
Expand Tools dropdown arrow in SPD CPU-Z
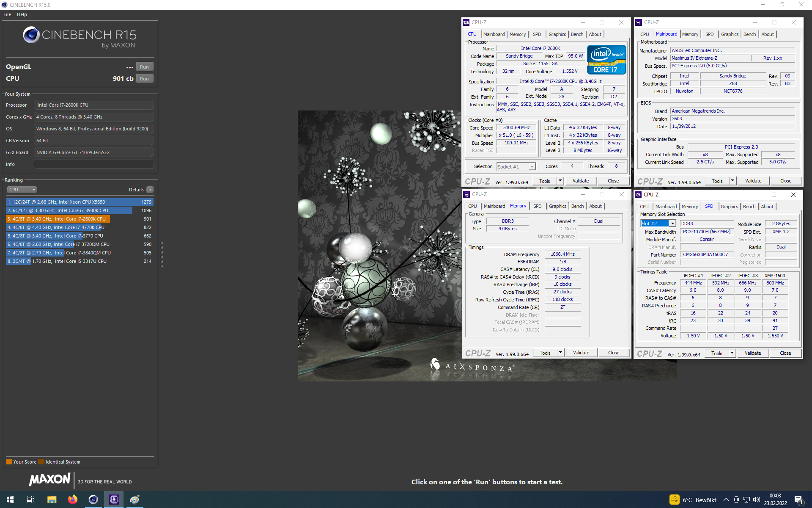[732, 353]
